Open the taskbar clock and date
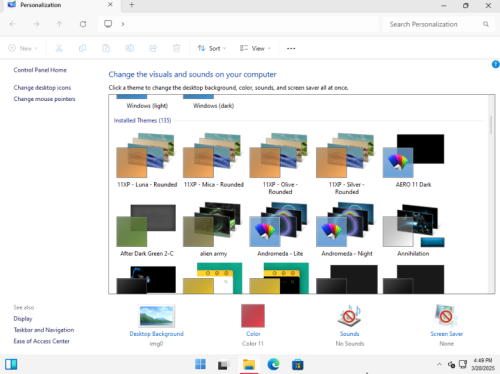This screenshot has width=500, height=374. pyautogui.click(x=483, y=364)
